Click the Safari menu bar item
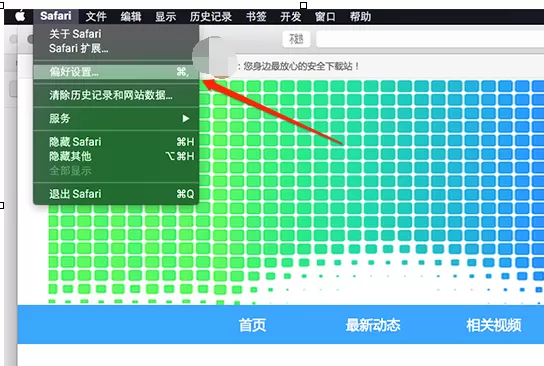 (x=56, y=16)
